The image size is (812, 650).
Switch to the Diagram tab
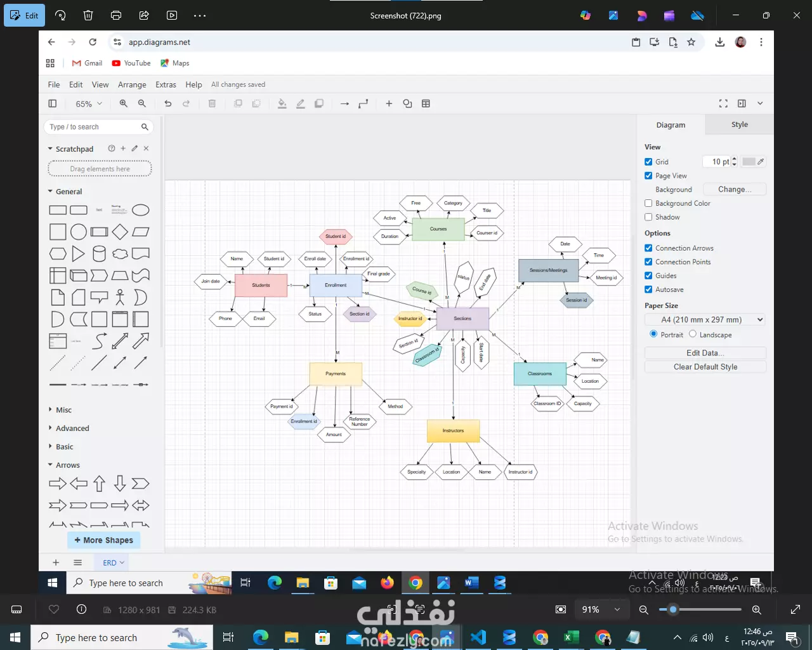pos(671,125)
